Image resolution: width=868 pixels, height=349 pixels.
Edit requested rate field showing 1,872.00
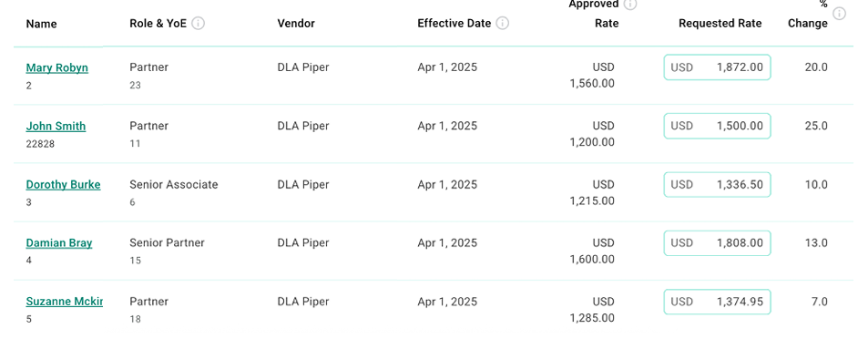pyautogui.click(x=717, y=67)
